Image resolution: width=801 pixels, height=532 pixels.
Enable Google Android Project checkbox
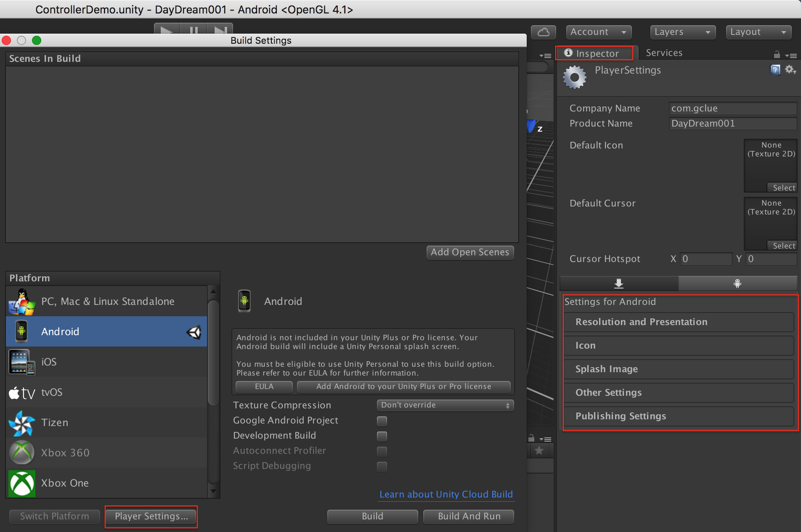pos(382,421)
